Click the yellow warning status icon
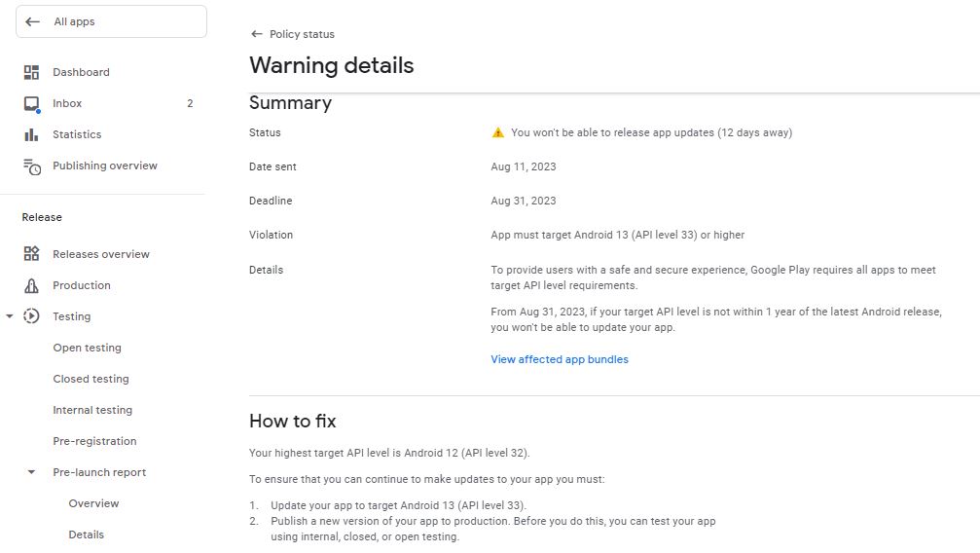This screenshot has height=553, width=980. pos(498,132)
